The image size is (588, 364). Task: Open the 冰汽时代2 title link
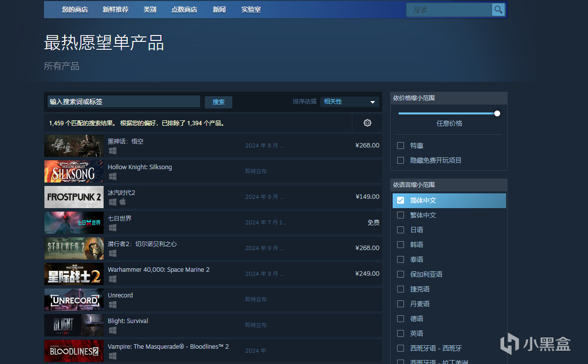(x=121, y=193)
